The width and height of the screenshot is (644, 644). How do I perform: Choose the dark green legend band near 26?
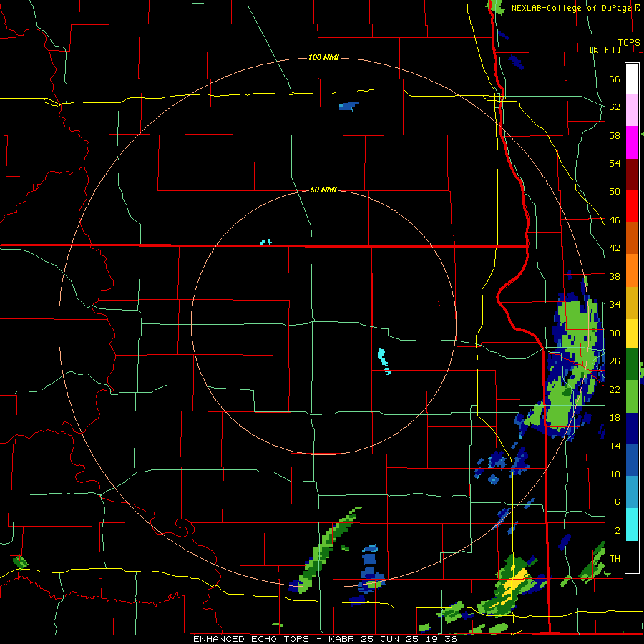pyautogui.click(x=632, y=364)
